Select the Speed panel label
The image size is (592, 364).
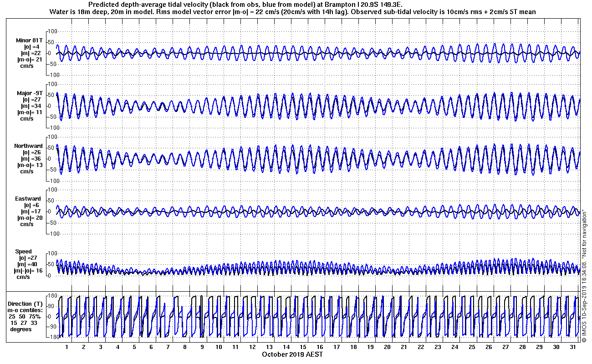click(x=24, y=252)
